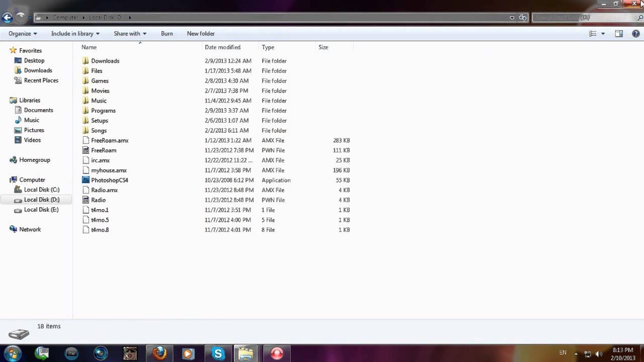Open Music library in sidebar
644x362 pixels.
click(x=31, y=120)
